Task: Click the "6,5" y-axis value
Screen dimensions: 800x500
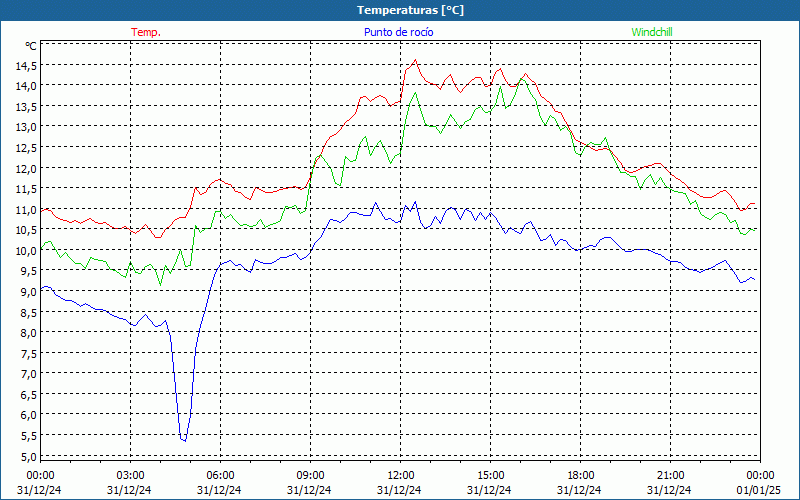Action: 29,395
